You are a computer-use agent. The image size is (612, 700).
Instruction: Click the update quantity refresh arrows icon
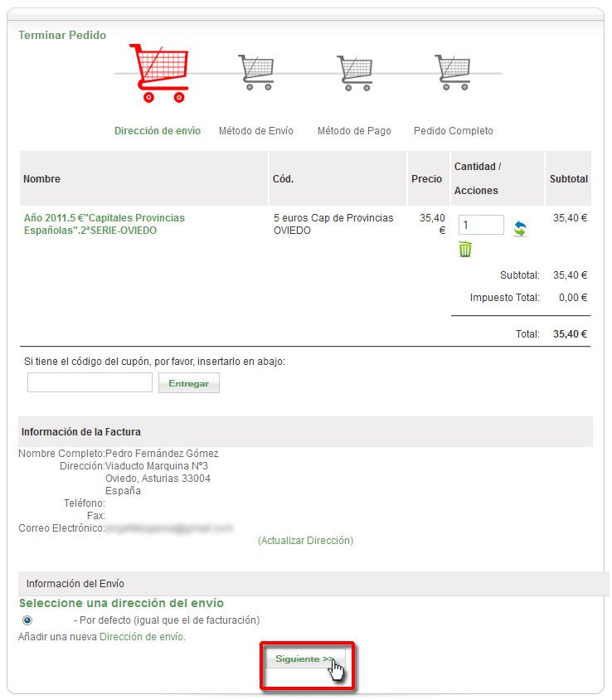click(520, 228)
